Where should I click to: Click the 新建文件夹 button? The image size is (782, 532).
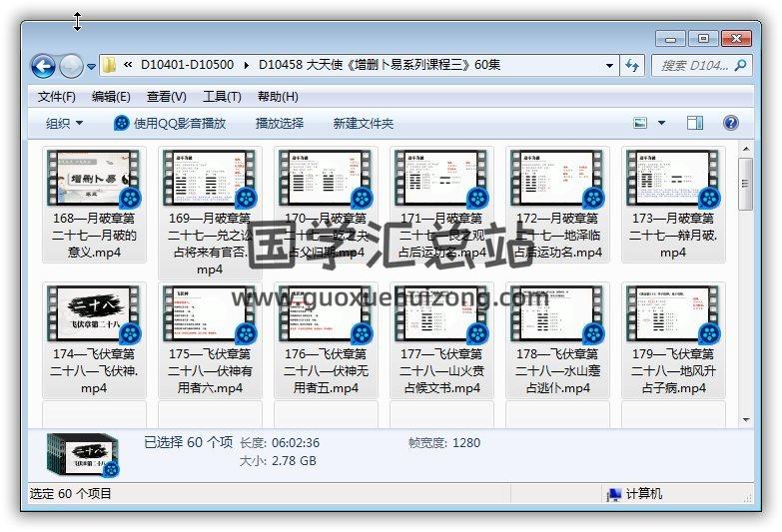[364, 123]
